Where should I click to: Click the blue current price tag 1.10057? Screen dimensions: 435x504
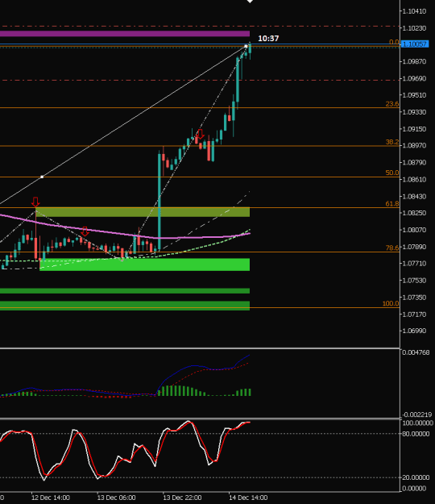pos(415,44)
